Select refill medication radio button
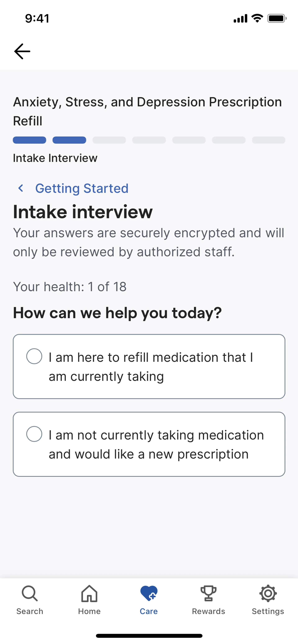The image size is (298, 644). pos(34,356)
